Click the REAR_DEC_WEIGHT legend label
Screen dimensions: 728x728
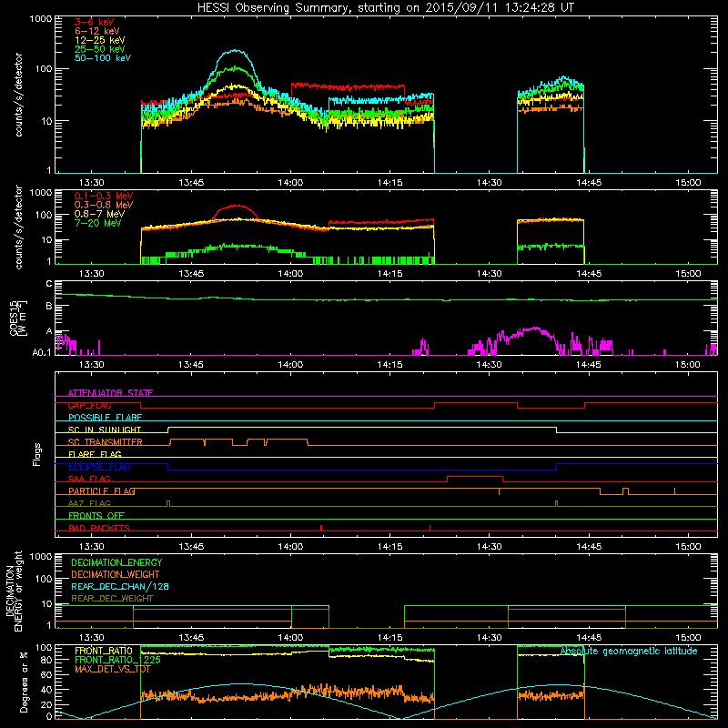click(112, 599)
